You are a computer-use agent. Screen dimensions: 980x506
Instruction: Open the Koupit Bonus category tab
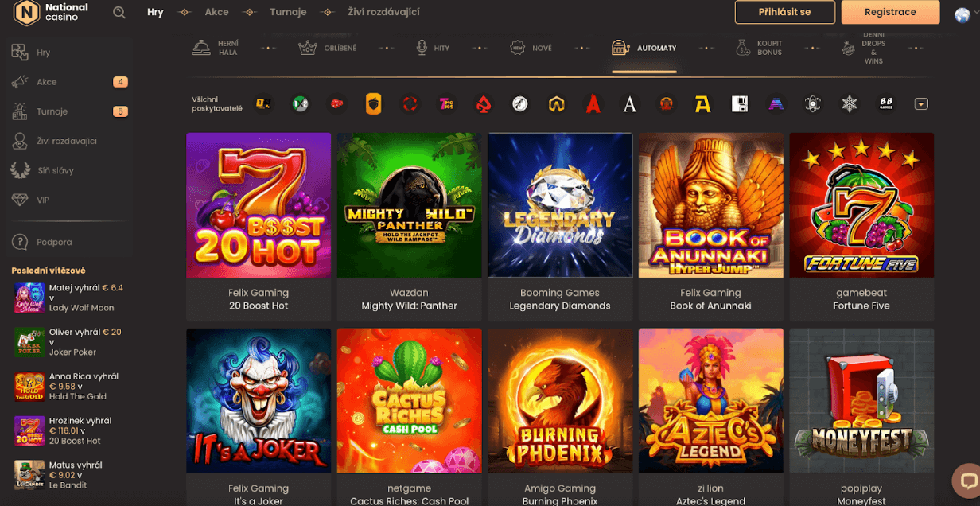tap(759, 48)
